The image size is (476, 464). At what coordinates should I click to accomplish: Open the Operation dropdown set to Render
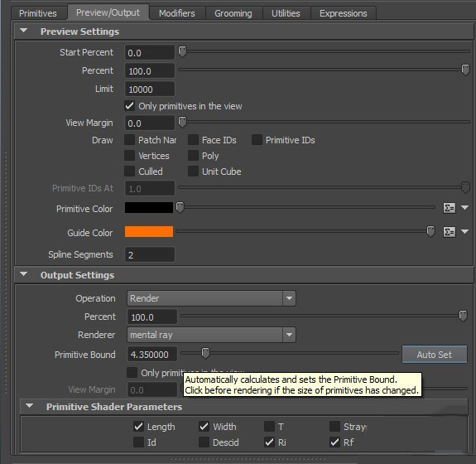pos(211,298)
